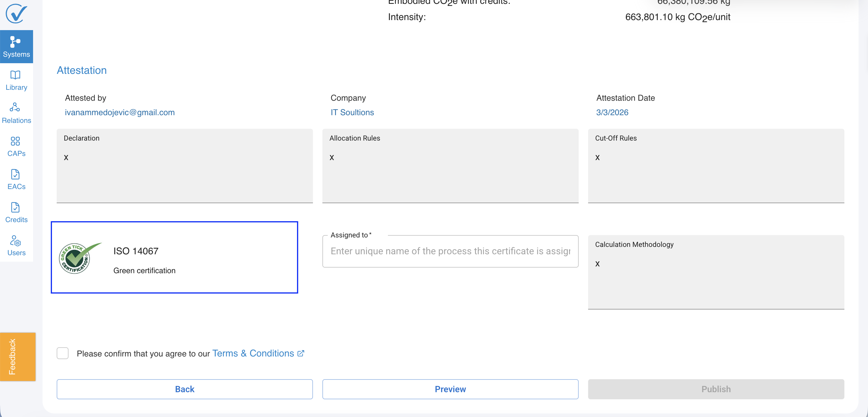Open the Systems sidebar section
This screenshot has width=868, height=417.
coord(16,47)
